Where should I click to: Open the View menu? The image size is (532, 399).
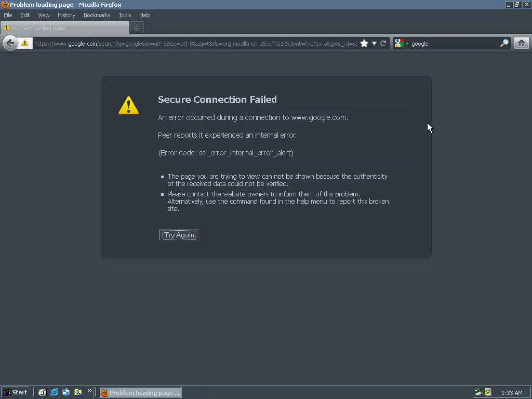coord(44,15)
